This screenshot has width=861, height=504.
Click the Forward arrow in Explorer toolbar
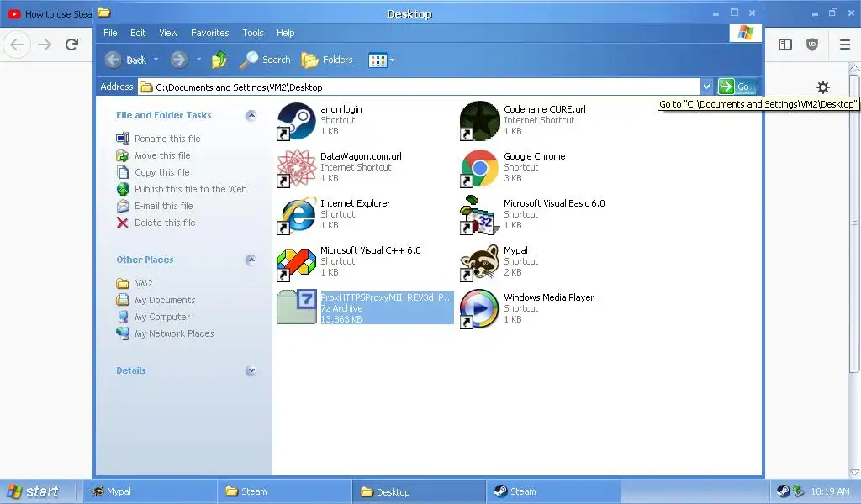178,60
